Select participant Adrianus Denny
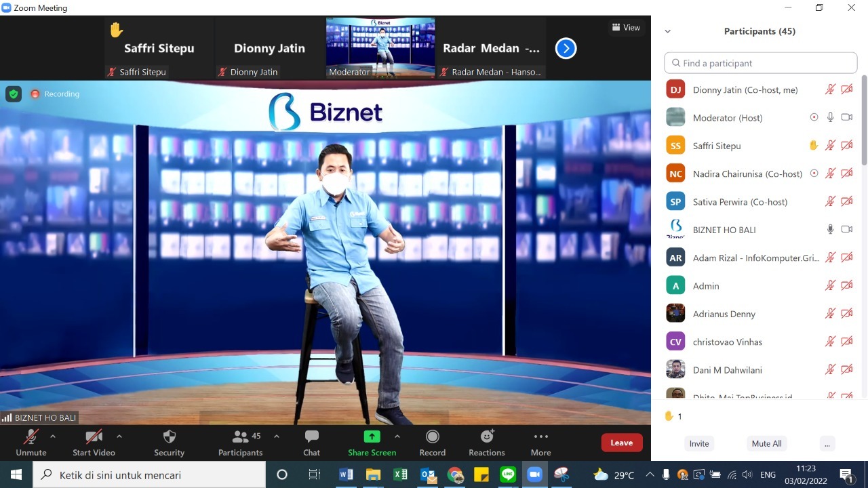The width and height of the screenshot is (868, 488). pyautogui.click(x=759, y=314)
